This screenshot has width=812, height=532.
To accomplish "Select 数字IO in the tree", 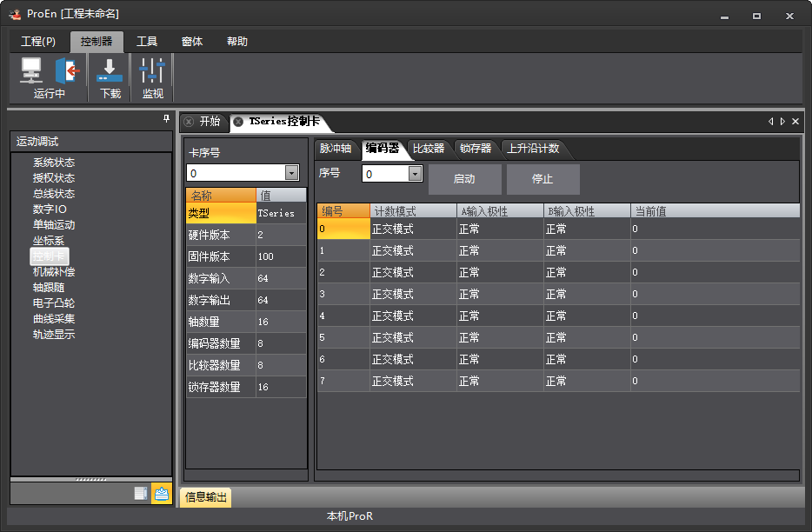I will [50, 209].
